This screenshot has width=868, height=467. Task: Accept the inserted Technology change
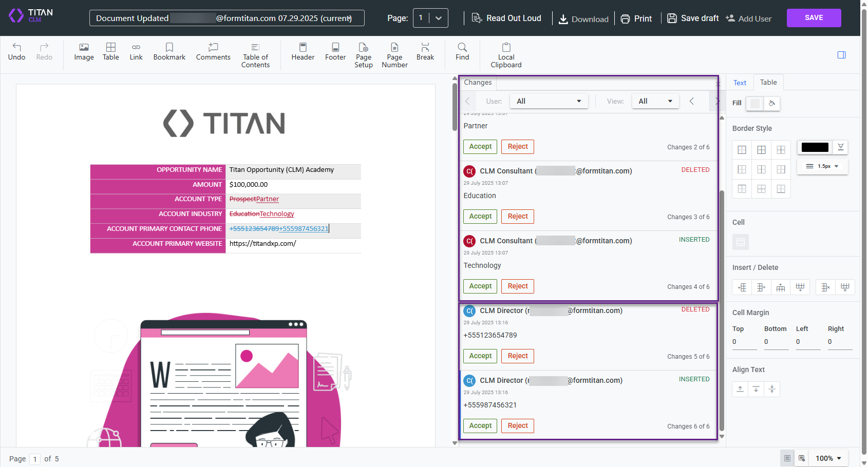click(x=480, y=286)
